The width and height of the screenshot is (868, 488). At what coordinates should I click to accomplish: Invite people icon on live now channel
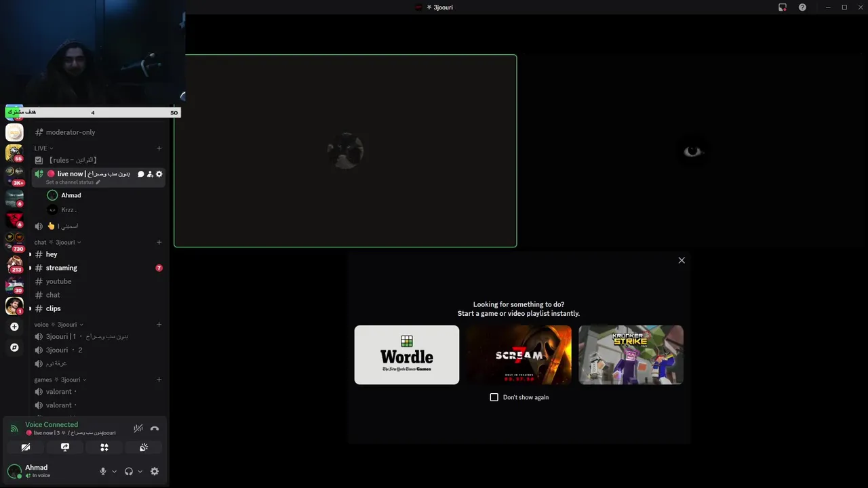pyautogui.click(x=150, y=174)
